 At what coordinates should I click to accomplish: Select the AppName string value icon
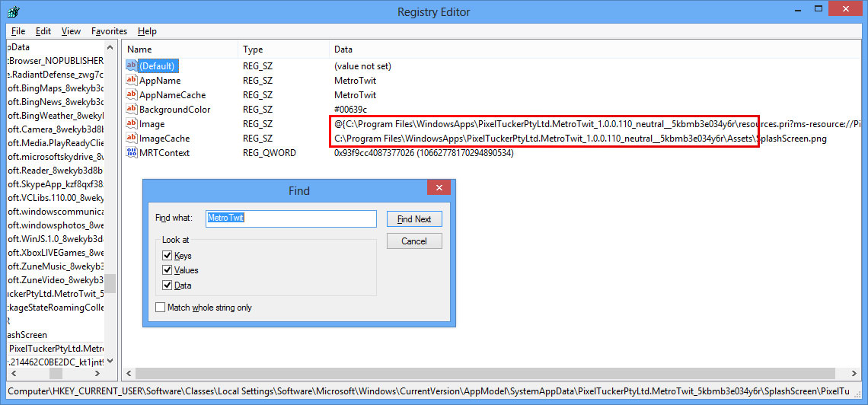coord(131,80)
